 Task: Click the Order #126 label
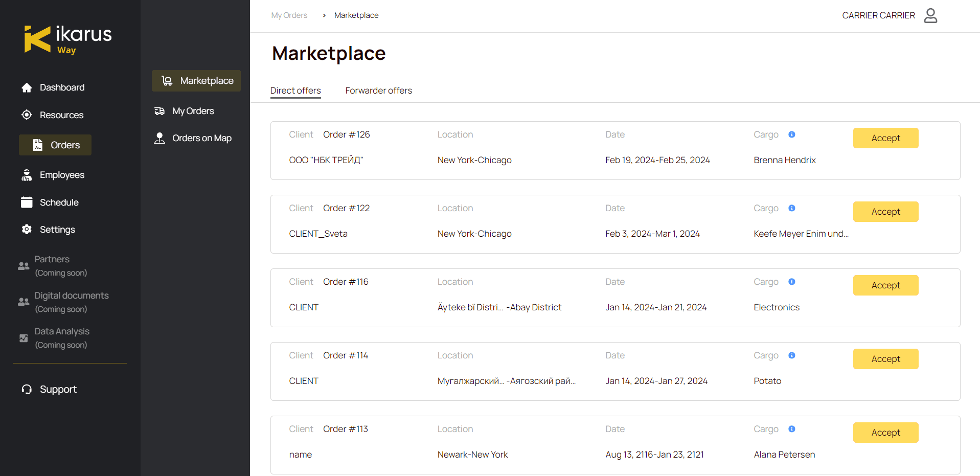(347, 134)
